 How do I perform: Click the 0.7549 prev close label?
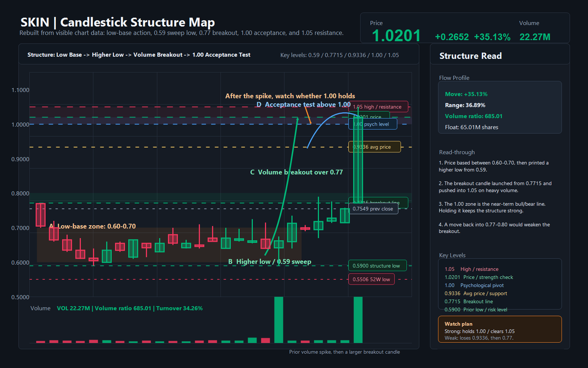tap(373, 209)
